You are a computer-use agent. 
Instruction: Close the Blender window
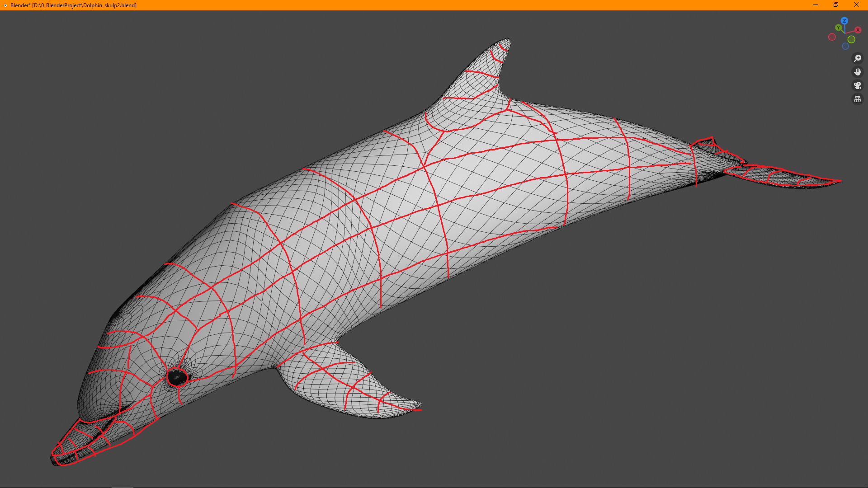pos(856,5)
